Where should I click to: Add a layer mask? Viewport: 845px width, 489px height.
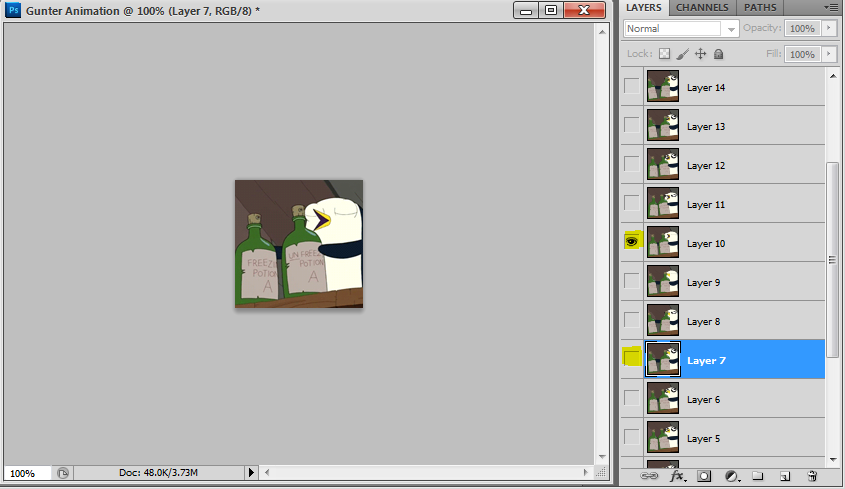pyautogui.click(x=704, y=476)
